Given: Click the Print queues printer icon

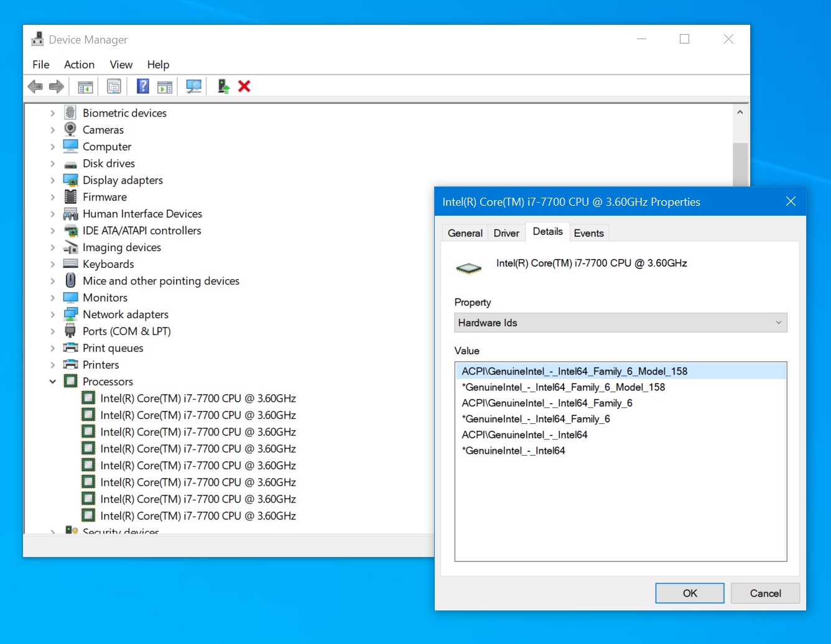Looking at the screenshot, I should pos(70,348).
